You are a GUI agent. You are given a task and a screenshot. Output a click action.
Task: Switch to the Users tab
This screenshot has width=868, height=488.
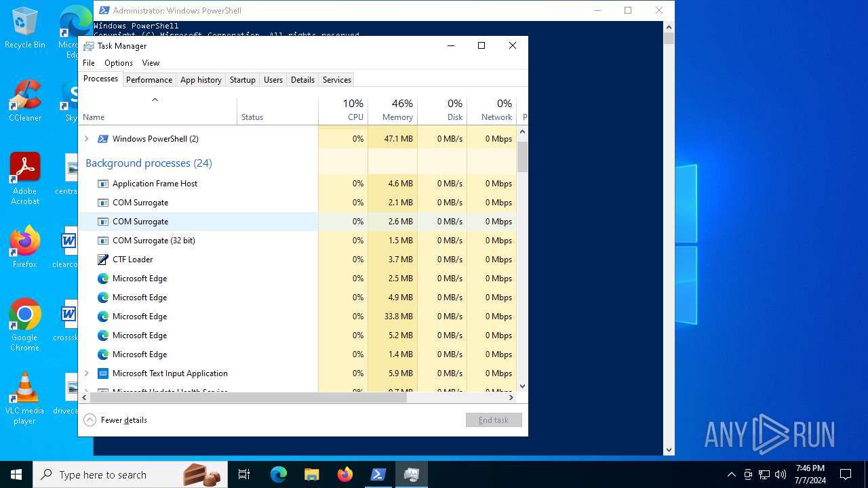point(273,80)
